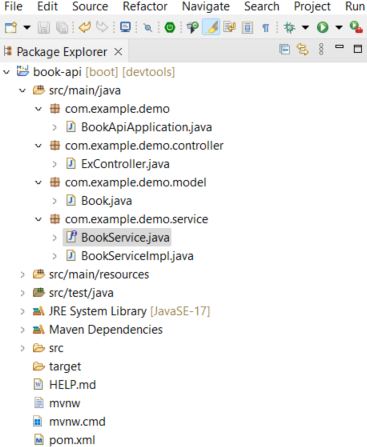Expand the ExController.java node
The height and width of the screenshot is (447, 367).
click(x=55, y=164)
